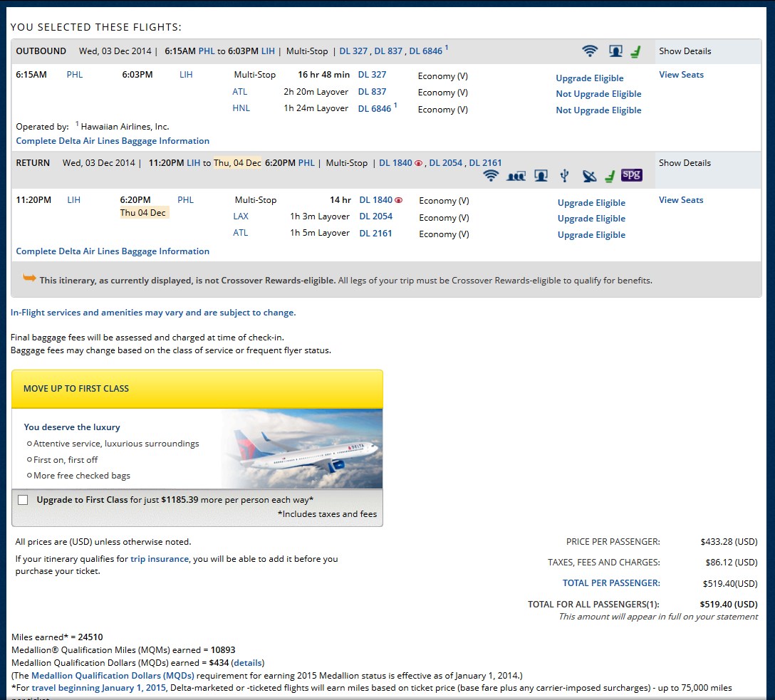Click the Total Per Passenger link
The height and width of the screenshot is (700, 775).
click(x=611, y=583)
